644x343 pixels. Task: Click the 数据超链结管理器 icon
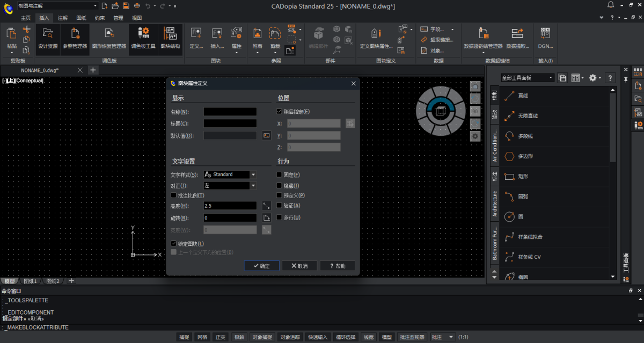(x=483, y=37)
